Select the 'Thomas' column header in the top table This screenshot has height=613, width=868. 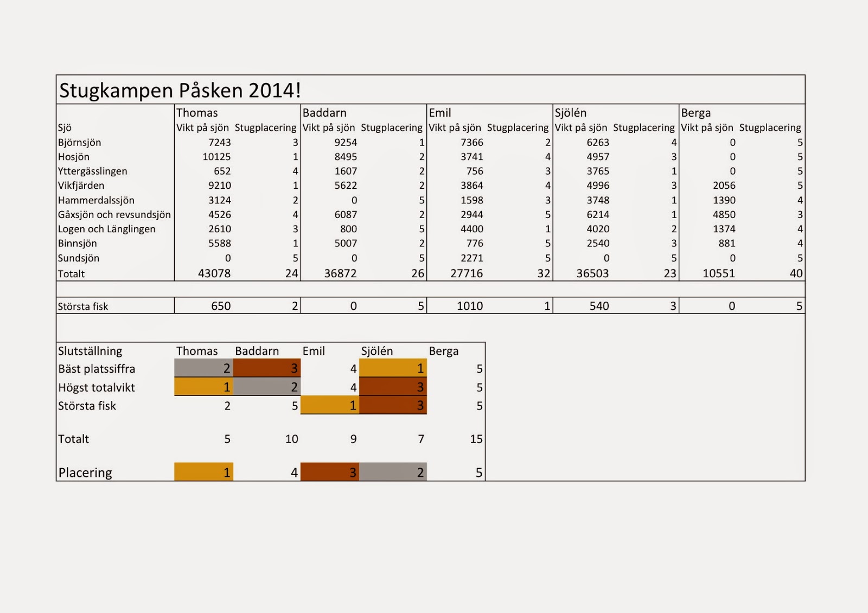[x=197, y=113]
